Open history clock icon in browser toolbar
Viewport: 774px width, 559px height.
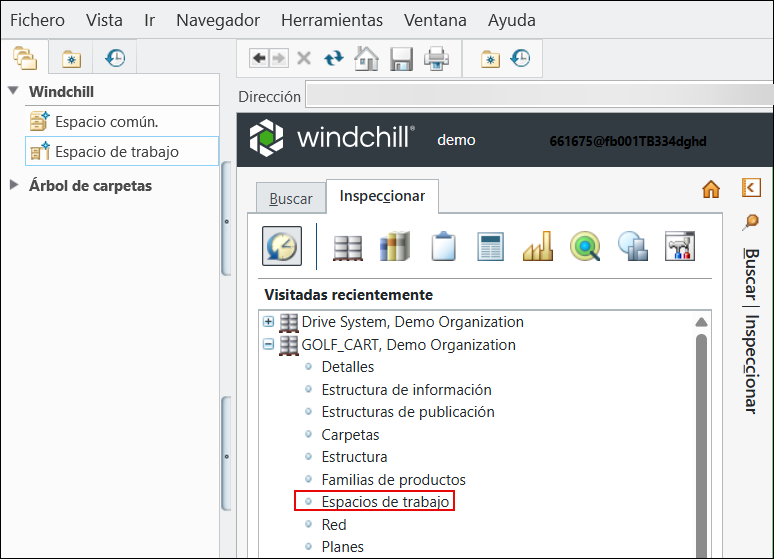coord(520,58)
